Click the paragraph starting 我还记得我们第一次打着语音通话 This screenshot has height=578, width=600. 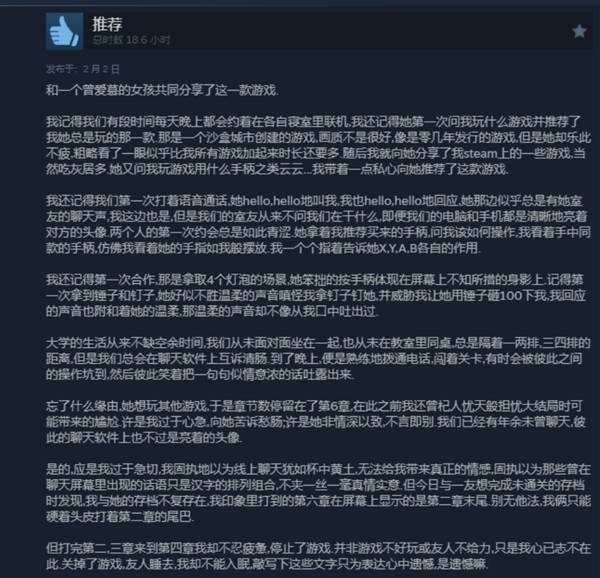point(318,225)
